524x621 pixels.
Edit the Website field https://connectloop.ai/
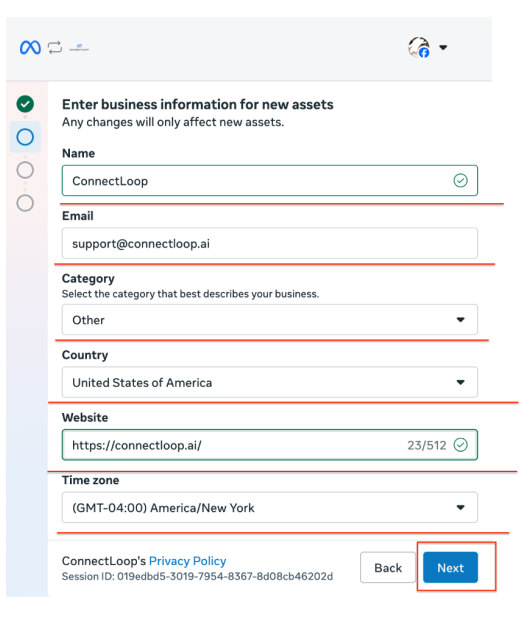coord(270,445)
